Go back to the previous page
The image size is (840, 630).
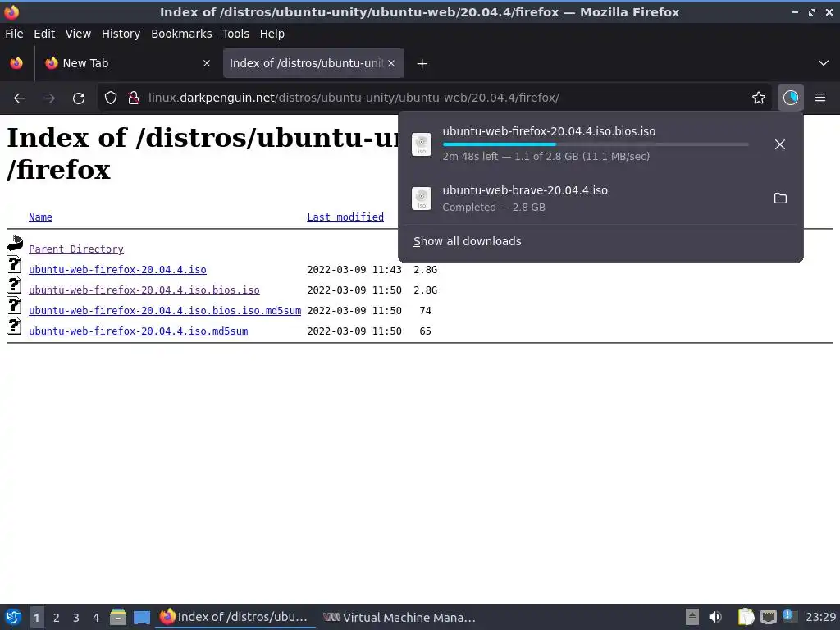[20, 98]
